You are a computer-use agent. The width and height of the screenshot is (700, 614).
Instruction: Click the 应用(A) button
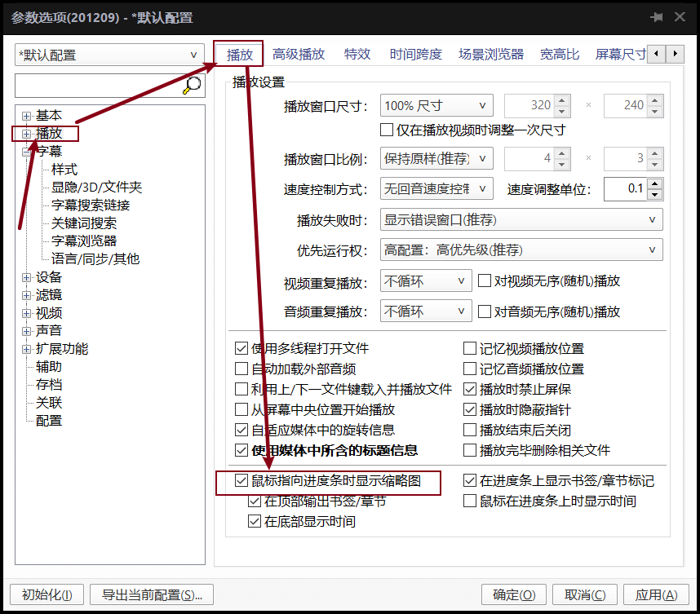(x=656, y=595)
